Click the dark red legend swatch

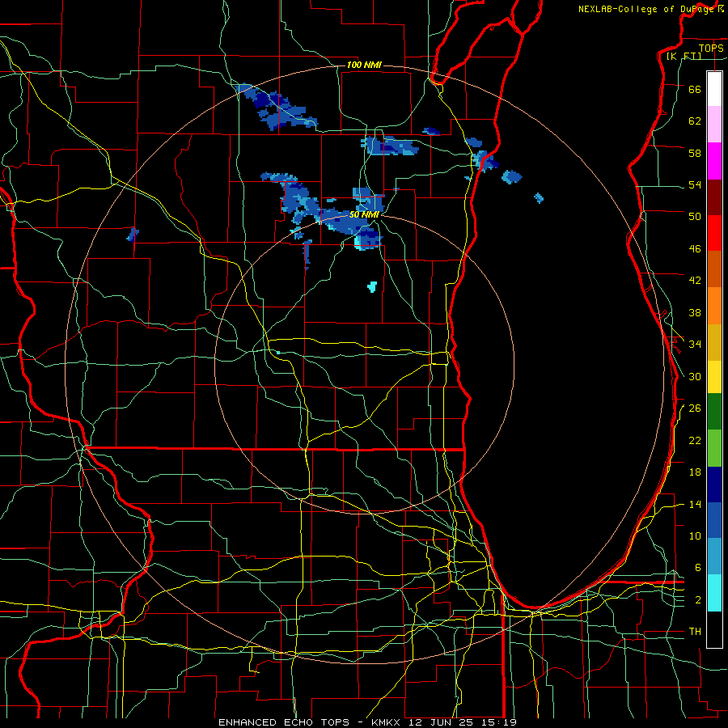pos(714,197)
